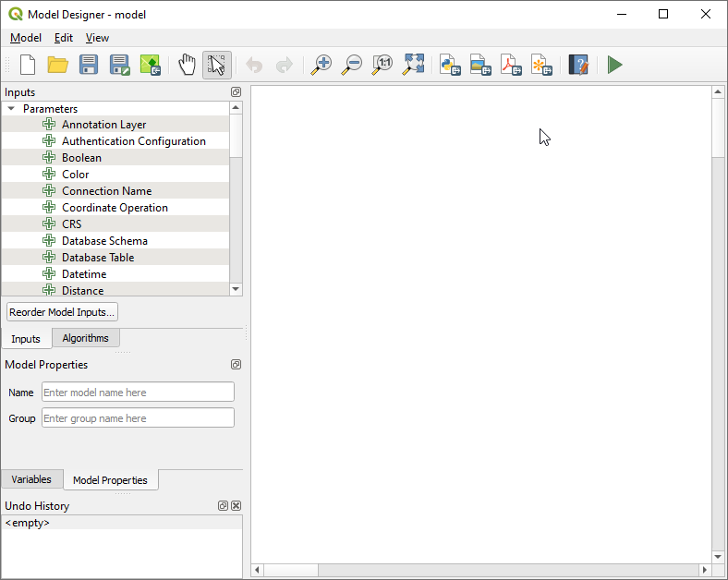Open an existing model with the folder icon
Viewport: 728px width, 580px height.
(x=58, y=65)
